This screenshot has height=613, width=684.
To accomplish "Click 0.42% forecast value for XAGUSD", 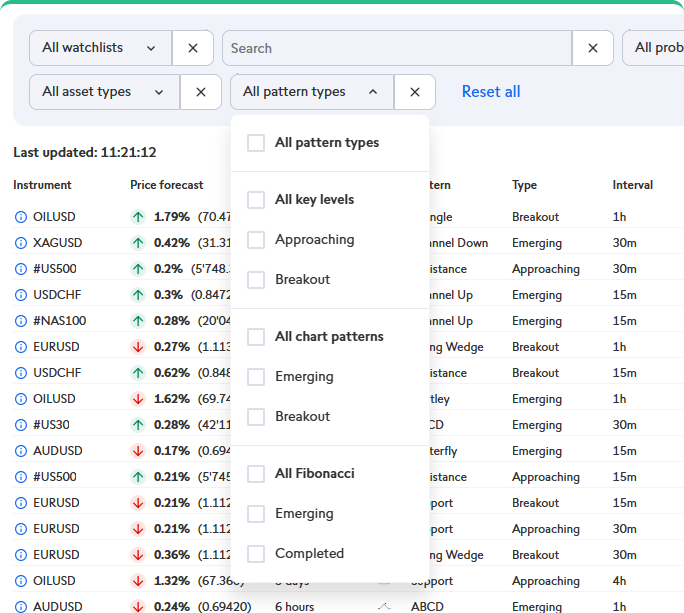I will click(172, 243).
